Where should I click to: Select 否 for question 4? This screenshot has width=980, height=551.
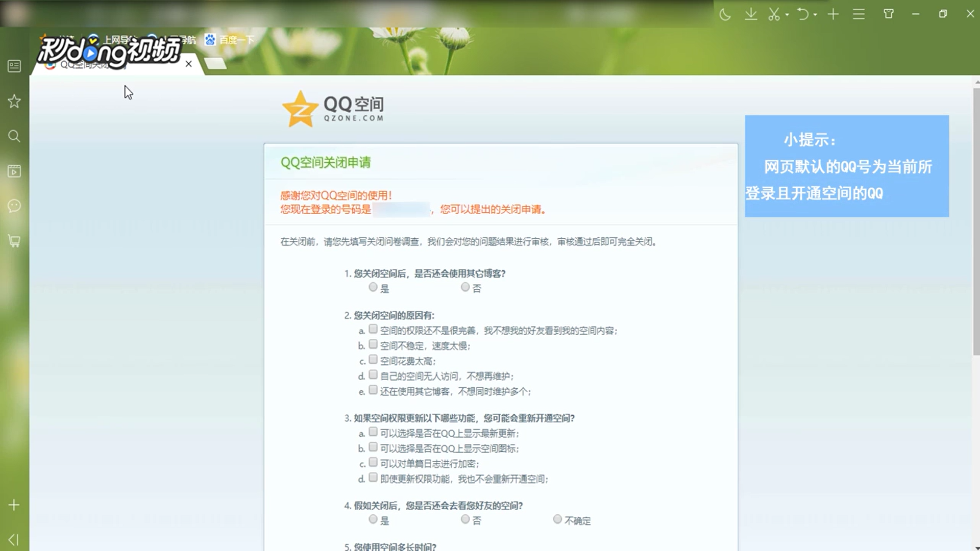tap(465, 519)
